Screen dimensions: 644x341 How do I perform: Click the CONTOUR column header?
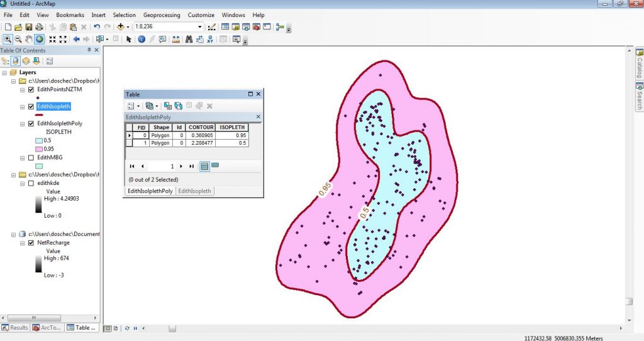click(201, 127)
